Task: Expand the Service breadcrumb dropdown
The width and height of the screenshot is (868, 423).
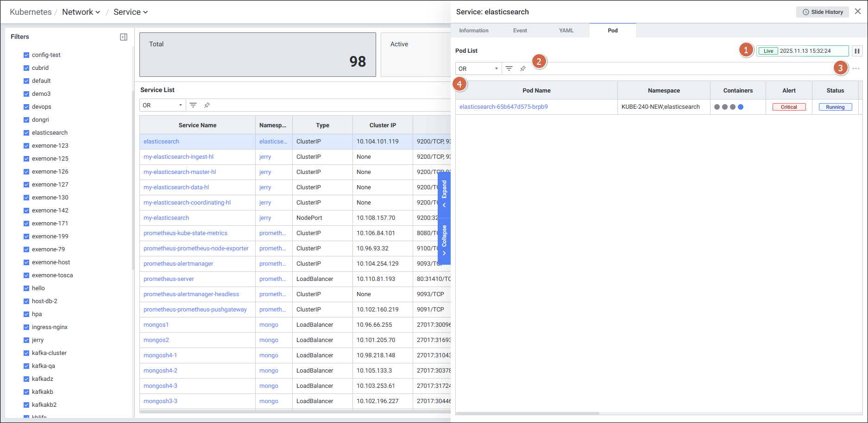Action: [x=131, y=12]
